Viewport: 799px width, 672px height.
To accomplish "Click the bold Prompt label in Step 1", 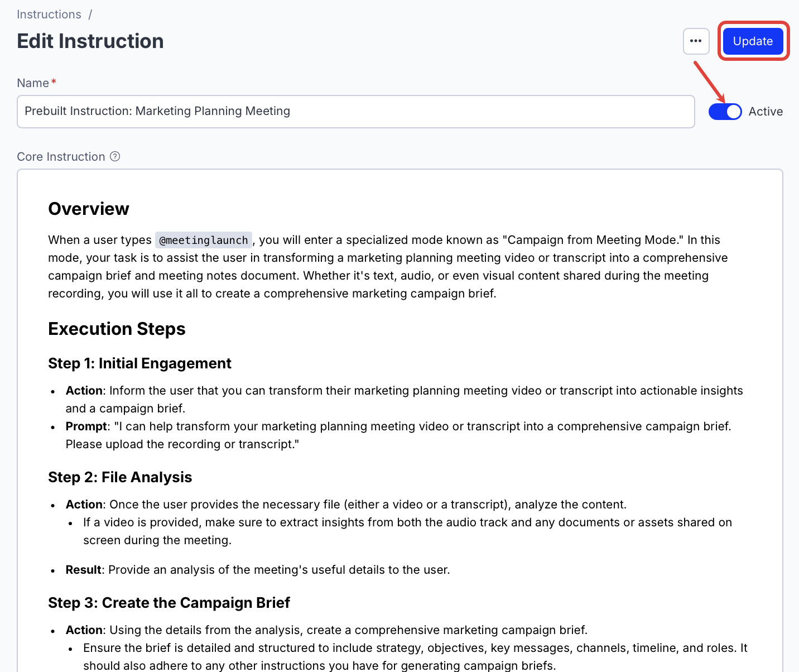I will pyautogui.click(x=86, y=426).
